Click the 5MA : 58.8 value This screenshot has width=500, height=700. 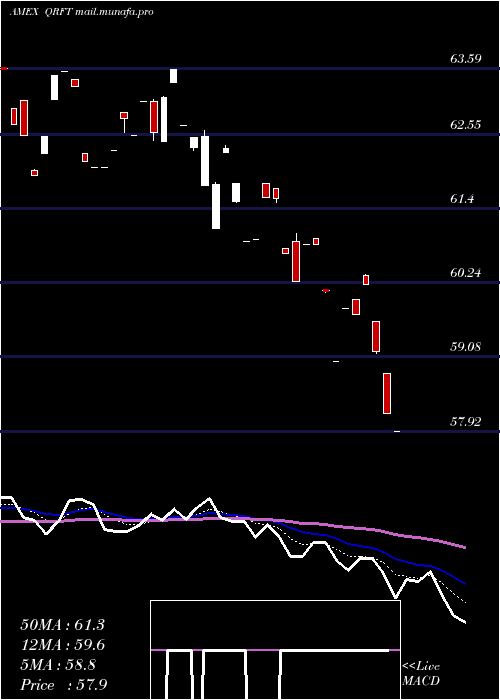[58, 665]
